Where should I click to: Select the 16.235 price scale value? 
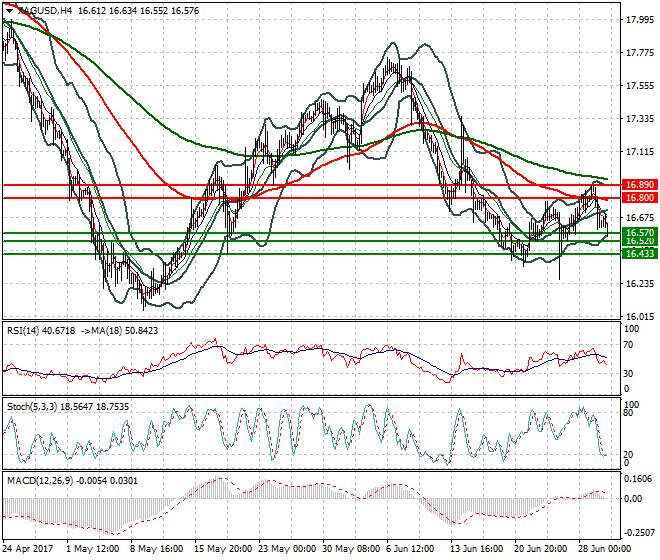pos(640,284)
